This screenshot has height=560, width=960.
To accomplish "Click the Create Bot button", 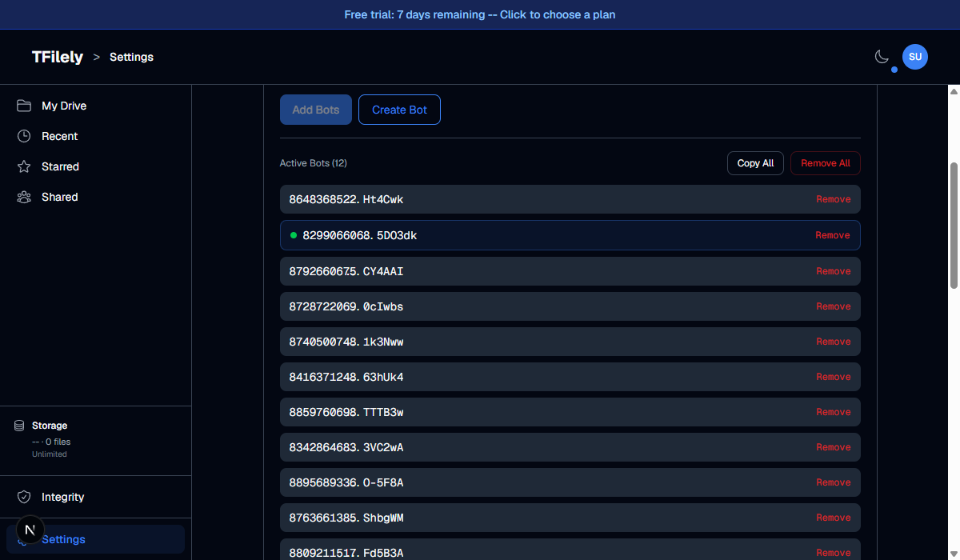I will (399, 110).
